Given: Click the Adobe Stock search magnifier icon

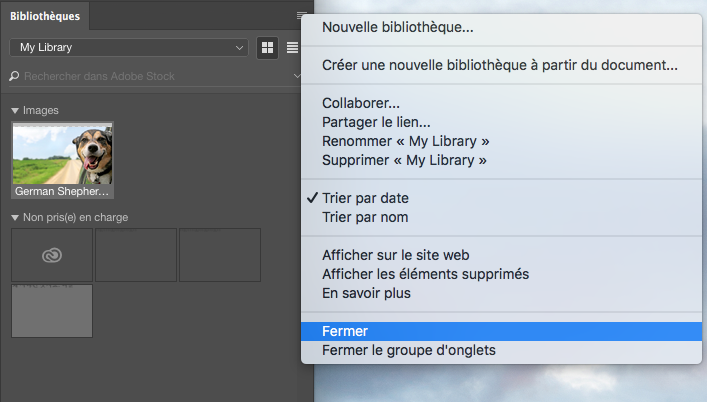Looking at the screenshot, I should (15, 76).
